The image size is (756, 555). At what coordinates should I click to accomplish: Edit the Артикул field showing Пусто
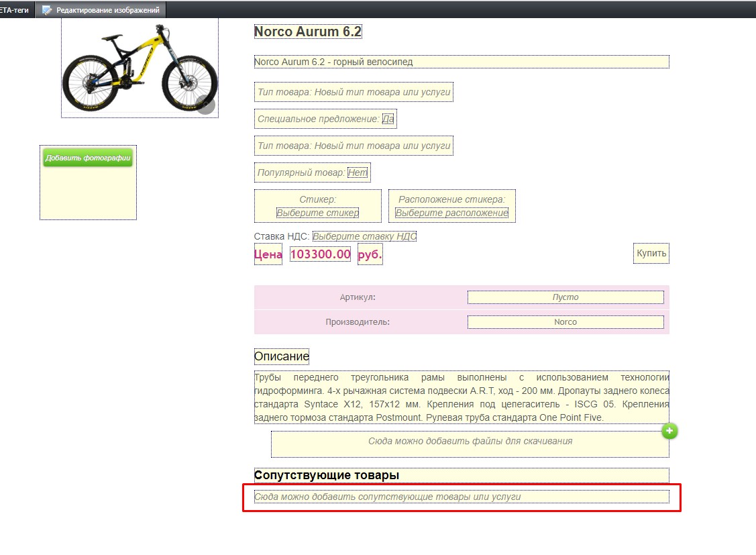[565, 297]
